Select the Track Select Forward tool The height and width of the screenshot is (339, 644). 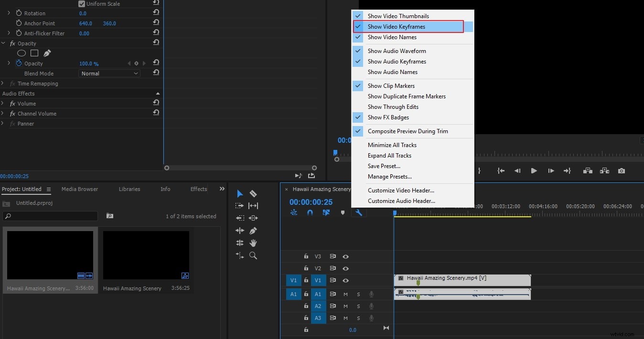coord(239,206)
